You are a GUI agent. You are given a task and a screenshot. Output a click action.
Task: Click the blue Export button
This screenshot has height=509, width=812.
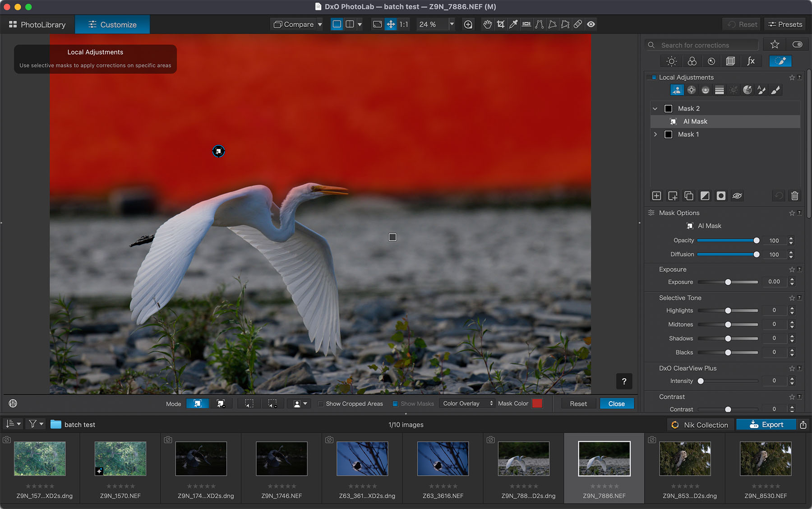pyautogui.click(x=766, y=425)
